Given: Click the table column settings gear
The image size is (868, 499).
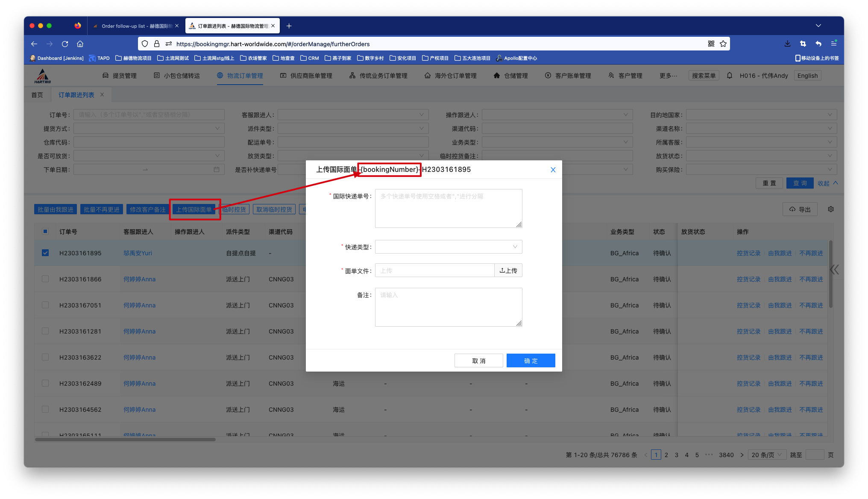Looking at the screenshot, I should (x=831, y=209).
